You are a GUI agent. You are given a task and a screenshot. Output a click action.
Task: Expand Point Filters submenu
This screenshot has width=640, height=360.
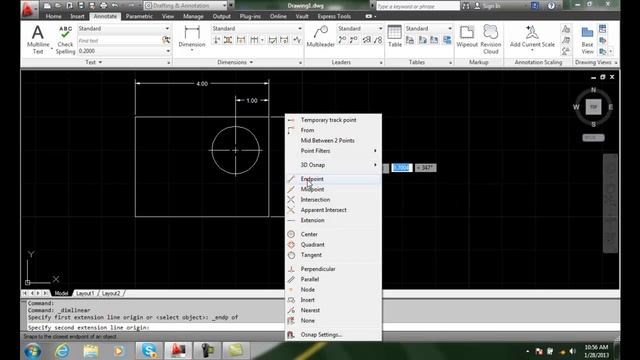[333, 151]
